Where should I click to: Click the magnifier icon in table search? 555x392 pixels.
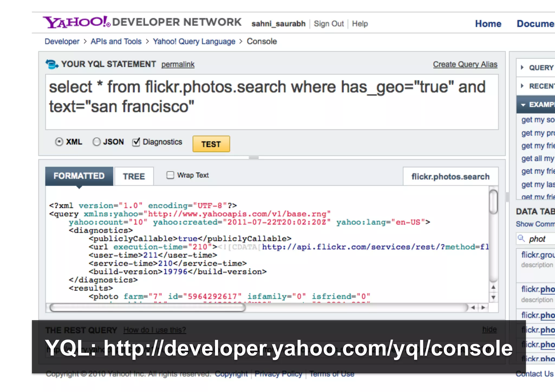tap(521, 238)
